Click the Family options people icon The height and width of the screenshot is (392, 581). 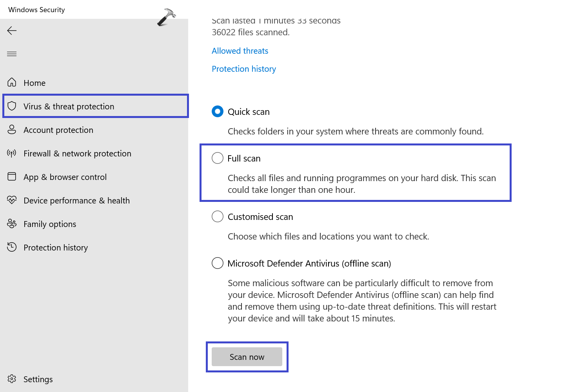[x=12, y=223]
